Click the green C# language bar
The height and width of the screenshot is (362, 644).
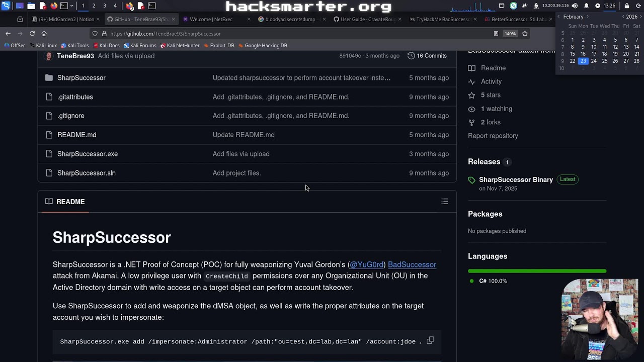click(x=537, y=271)
